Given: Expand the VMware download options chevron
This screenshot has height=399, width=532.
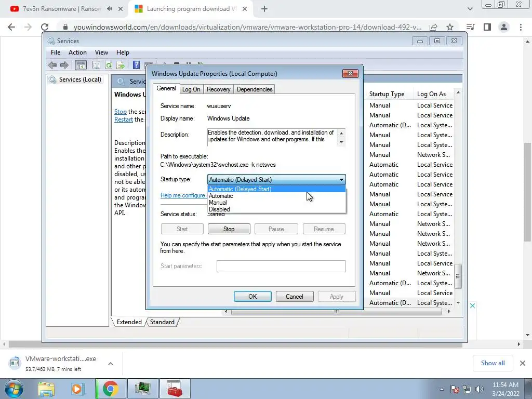Looking at the screenshot, I should tap(111, 363).
